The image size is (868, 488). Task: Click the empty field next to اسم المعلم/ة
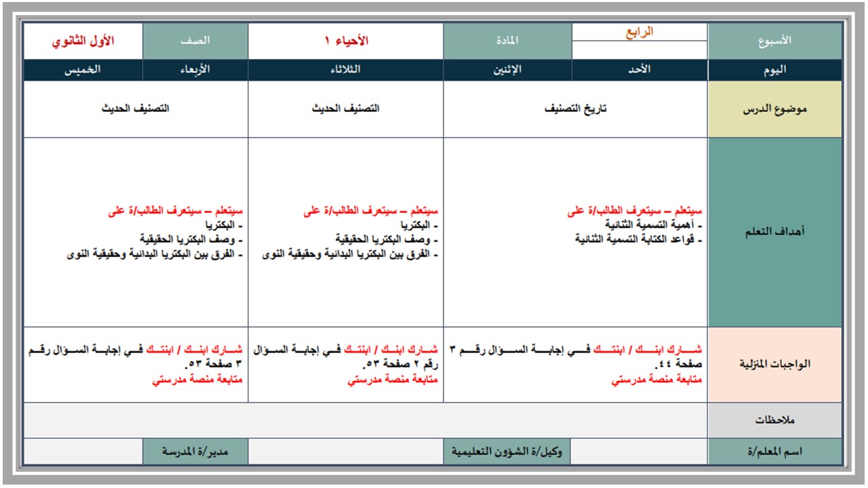[x=639, y=451]
